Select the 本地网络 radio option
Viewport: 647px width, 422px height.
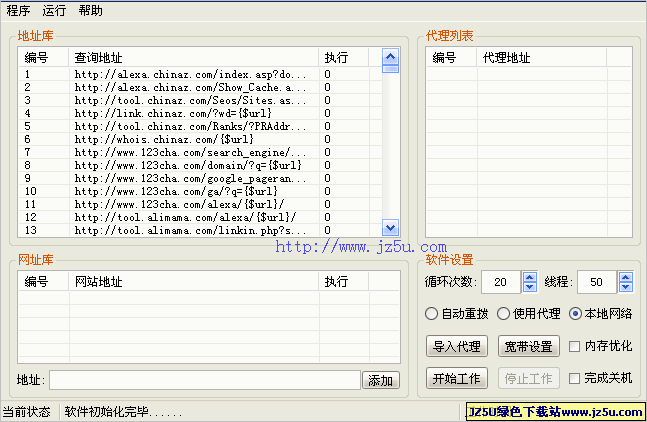(x=600, y=314)
